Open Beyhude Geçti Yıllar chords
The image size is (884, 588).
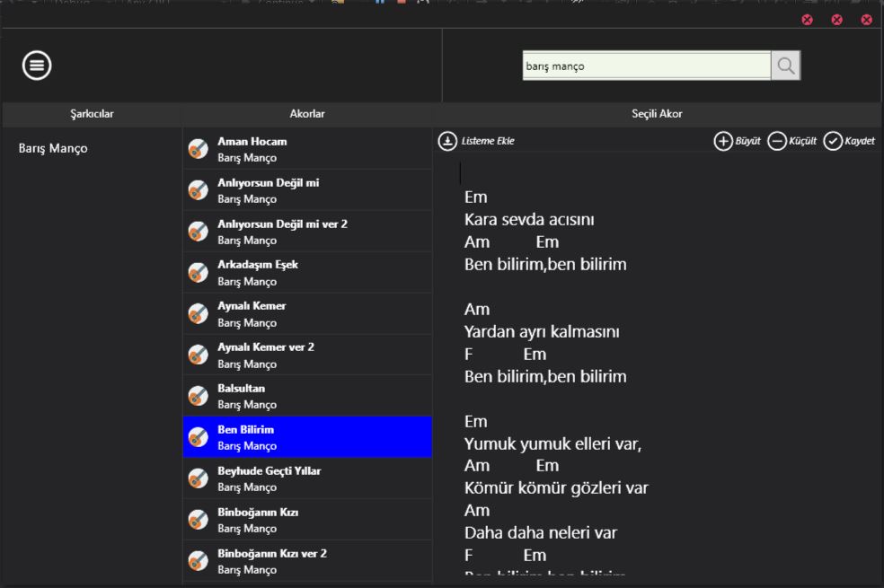tap(308, 478)
